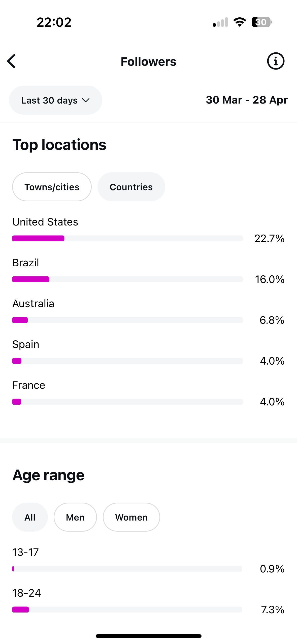Screen dimensions: 297x644
Task: Tap the Brazil location bar
Action: (x=127, y=279)
